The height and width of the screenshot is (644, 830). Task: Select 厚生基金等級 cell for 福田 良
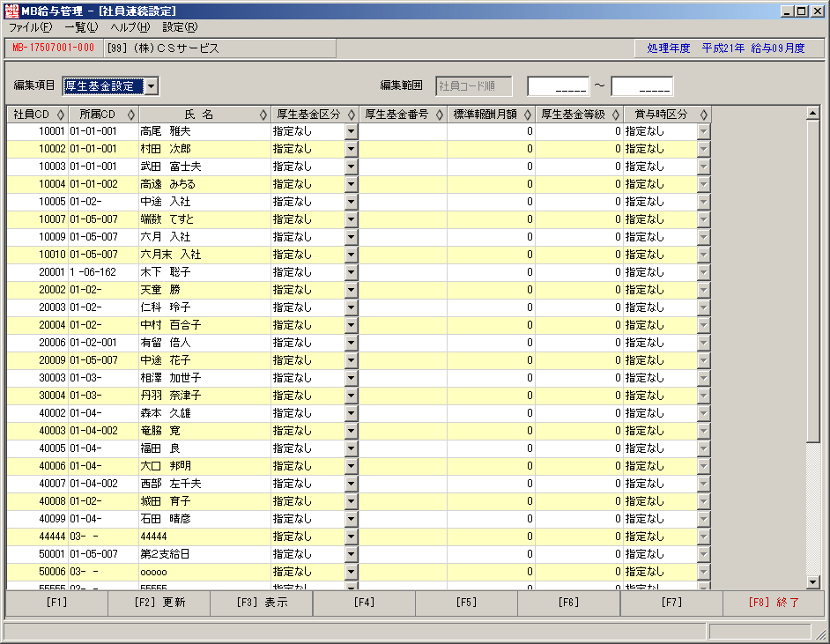tap(579, 448)
